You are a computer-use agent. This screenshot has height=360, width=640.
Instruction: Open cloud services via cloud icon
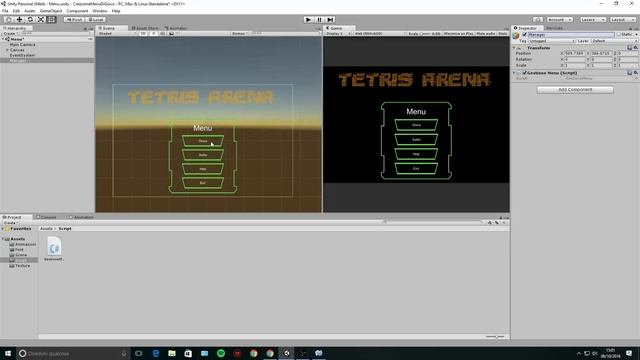click(538, 20)
